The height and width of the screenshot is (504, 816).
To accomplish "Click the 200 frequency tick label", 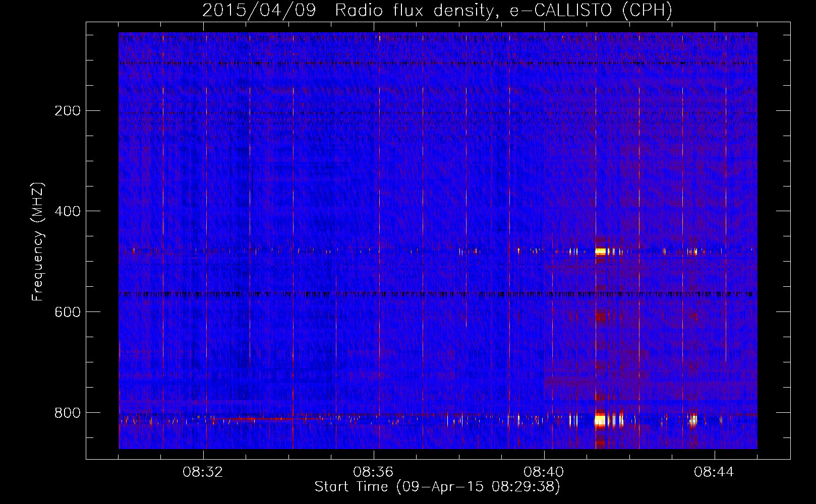I will point(68,111).
